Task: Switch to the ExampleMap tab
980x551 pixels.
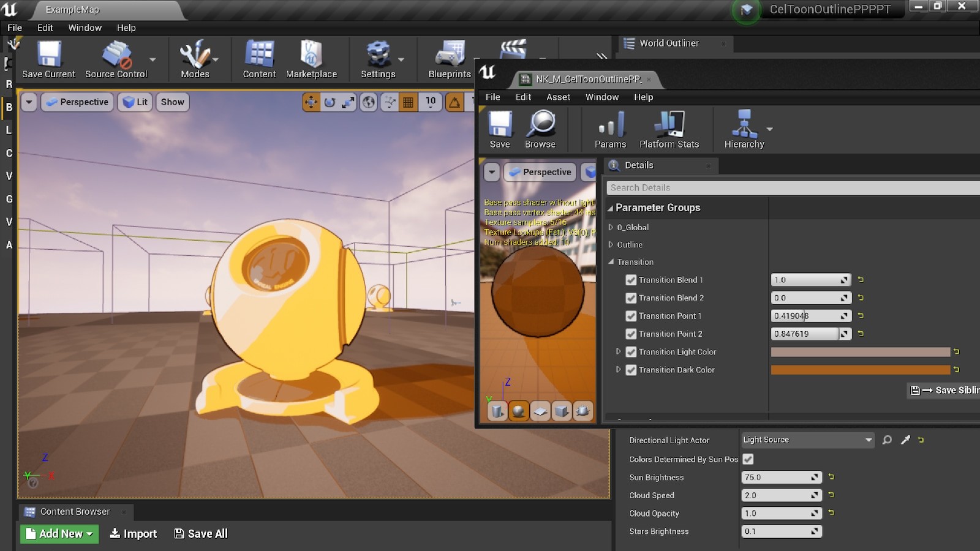Action: pos(72,10)
